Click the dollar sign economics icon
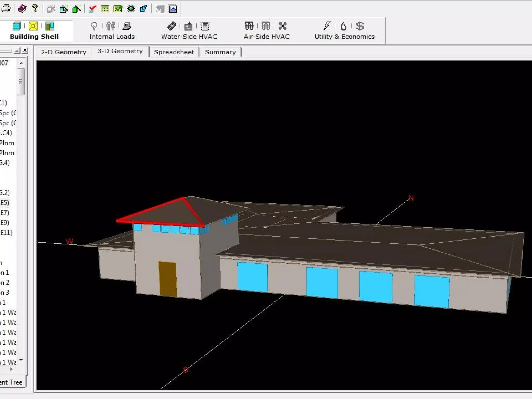Image resolution: width=532 pixels, height=399 pixels. click(x=360, y=26)
